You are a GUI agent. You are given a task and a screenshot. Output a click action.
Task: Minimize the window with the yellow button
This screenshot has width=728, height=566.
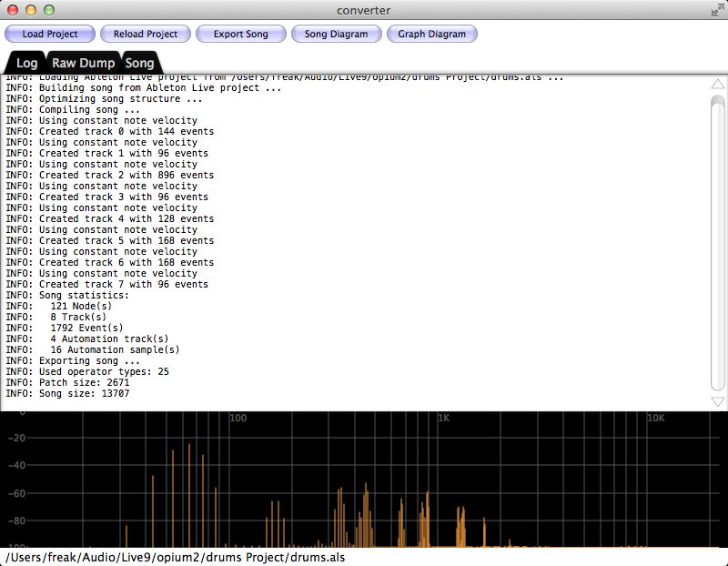point(31,10)
